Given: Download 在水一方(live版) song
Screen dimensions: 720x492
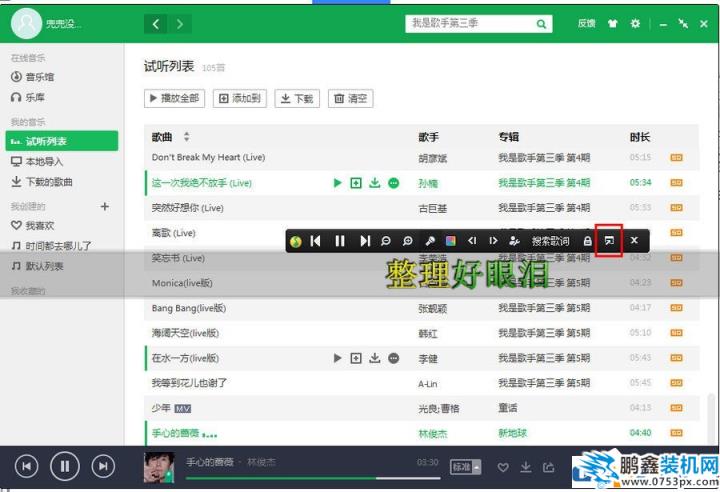Looking at the screenshot, I should click(x=375, y=358).
